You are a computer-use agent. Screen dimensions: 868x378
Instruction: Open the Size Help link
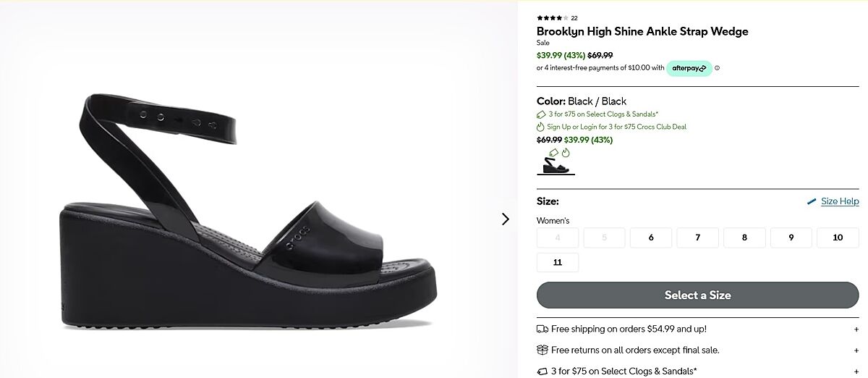(x=840, y=201)
